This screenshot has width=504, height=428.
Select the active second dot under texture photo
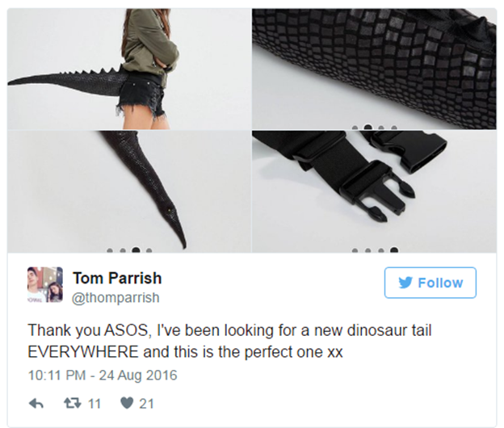[367, 128]
